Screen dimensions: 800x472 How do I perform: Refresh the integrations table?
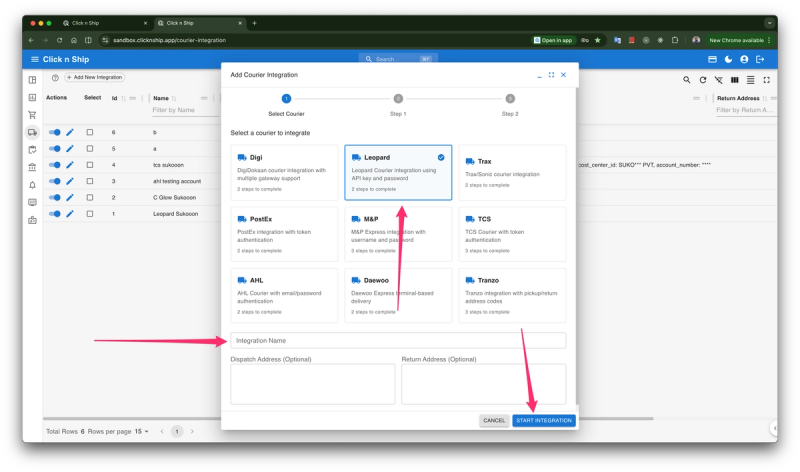click(703, 80)
